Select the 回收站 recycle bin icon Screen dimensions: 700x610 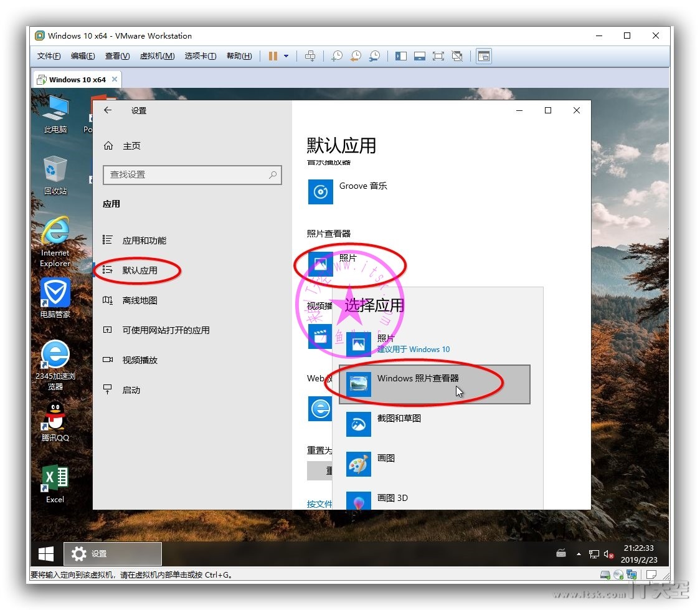[55, 176]
